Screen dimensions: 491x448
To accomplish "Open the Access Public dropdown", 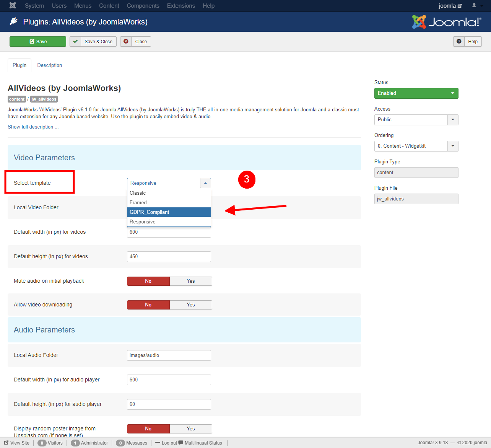I will pos(416,120).
